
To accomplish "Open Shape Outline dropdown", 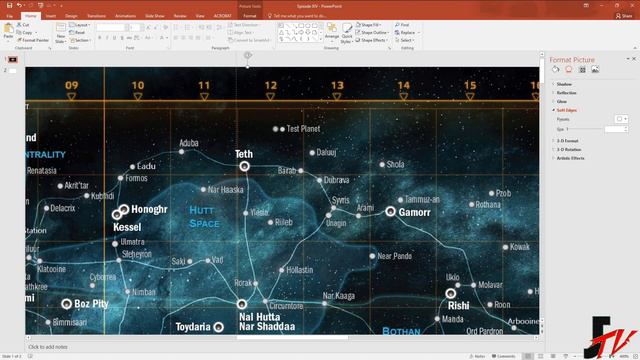I will click(x=372, y=32).
